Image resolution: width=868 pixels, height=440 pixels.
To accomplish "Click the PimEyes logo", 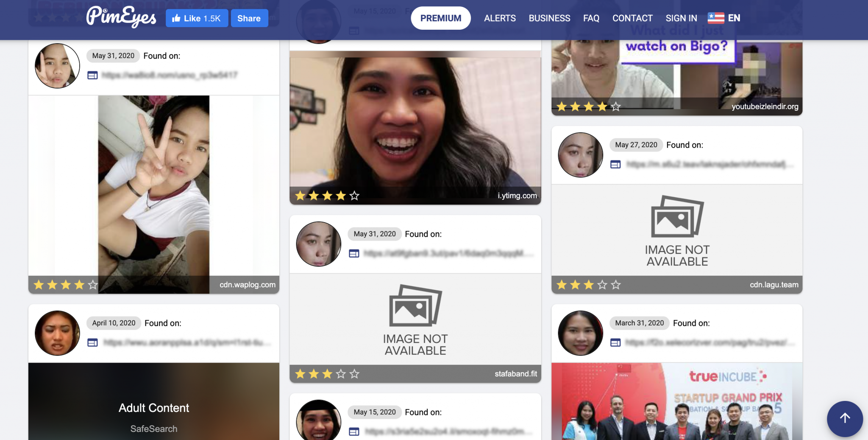I will point(121,17).
